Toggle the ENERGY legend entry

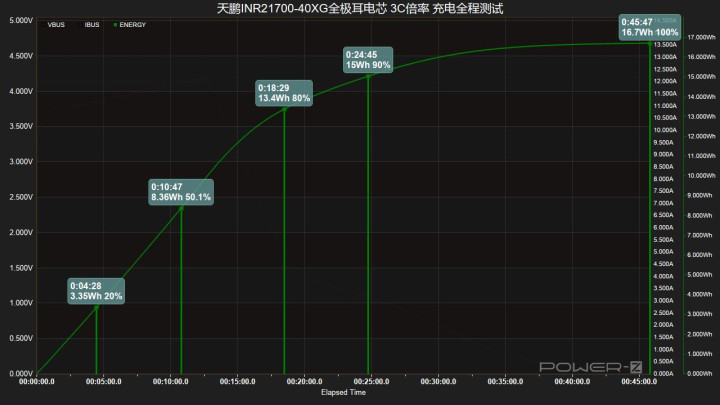tap(129, 25)
